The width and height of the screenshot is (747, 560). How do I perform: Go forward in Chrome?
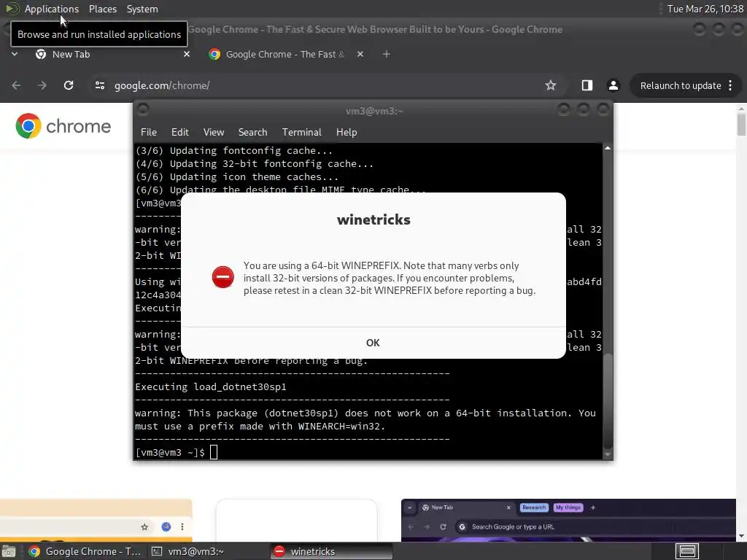(x=42, y=86)
